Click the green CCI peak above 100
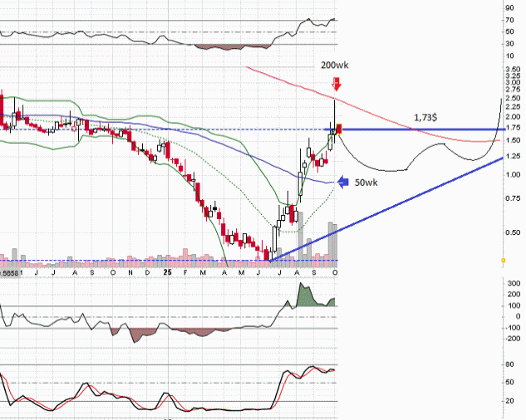 (x=304, y=296)
